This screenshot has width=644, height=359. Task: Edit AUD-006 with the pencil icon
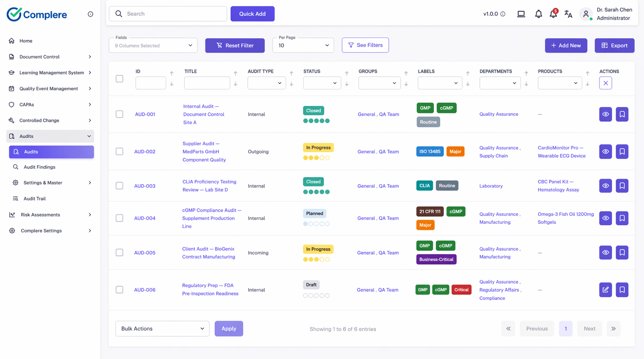(605, 290)
